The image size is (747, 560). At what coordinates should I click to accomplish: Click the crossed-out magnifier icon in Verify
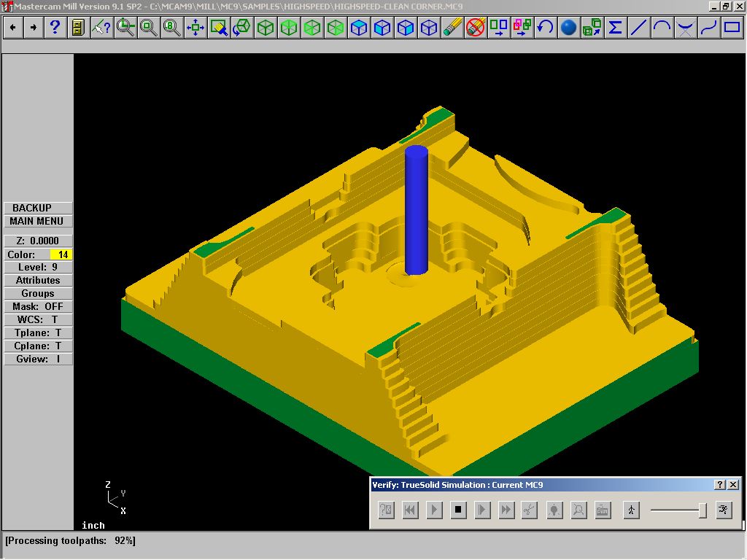point(578,510)
